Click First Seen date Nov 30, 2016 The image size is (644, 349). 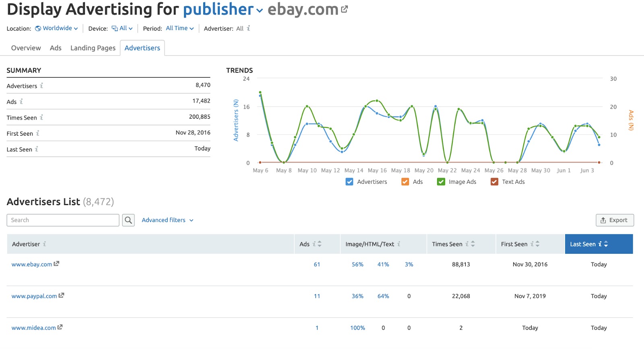point(530,264)
